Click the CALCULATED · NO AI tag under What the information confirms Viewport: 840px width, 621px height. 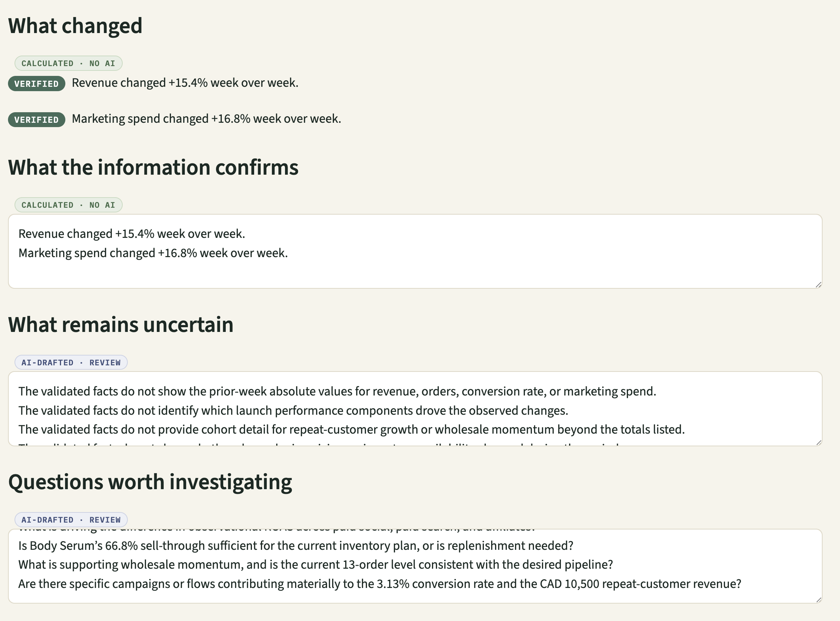tap(68, 205)
